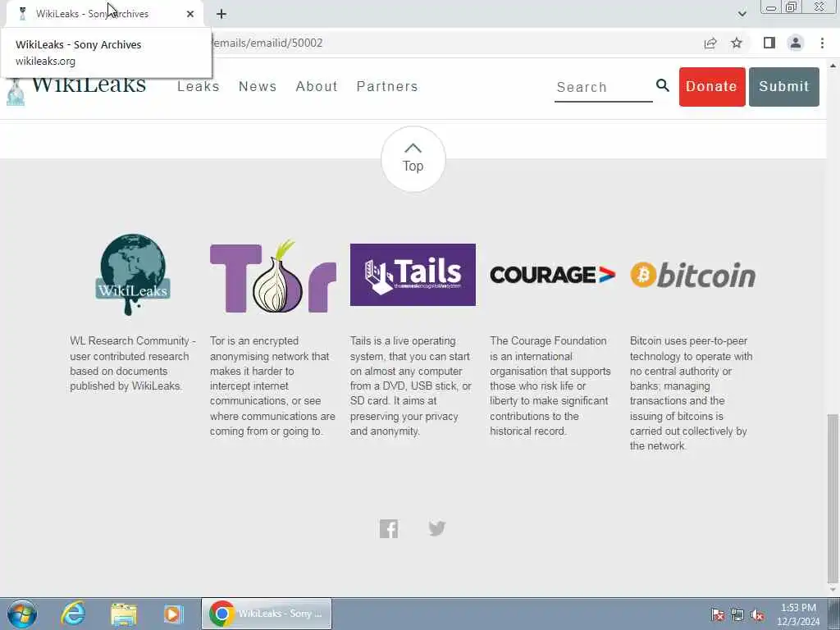Click 'The Courage Foundation' description text
This screenshot has height=630, width=840.
click(x=550, y=386)
